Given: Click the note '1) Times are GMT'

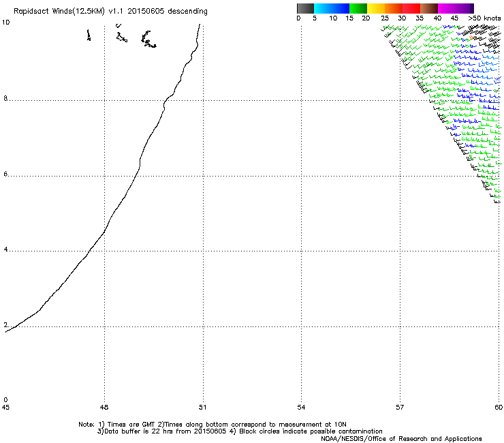Looking at the screenshot, I should [x=127, y=425].
